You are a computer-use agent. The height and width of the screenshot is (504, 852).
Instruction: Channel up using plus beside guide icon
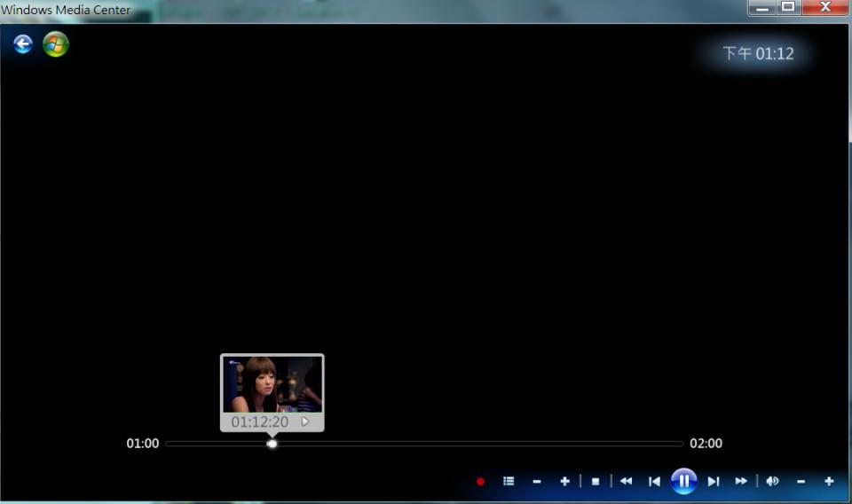[565, 481]
